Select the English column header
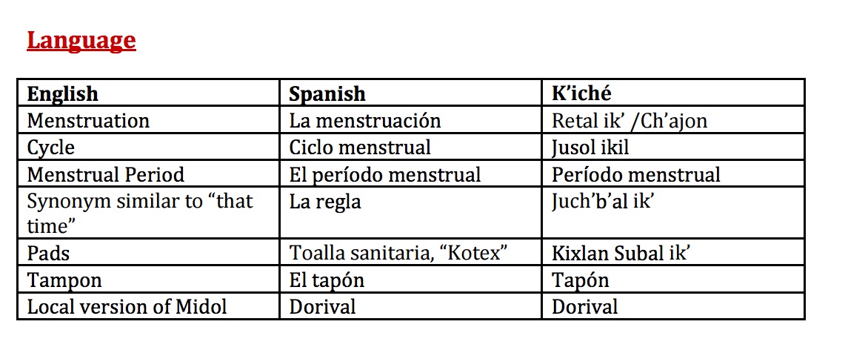 (148, 93)
